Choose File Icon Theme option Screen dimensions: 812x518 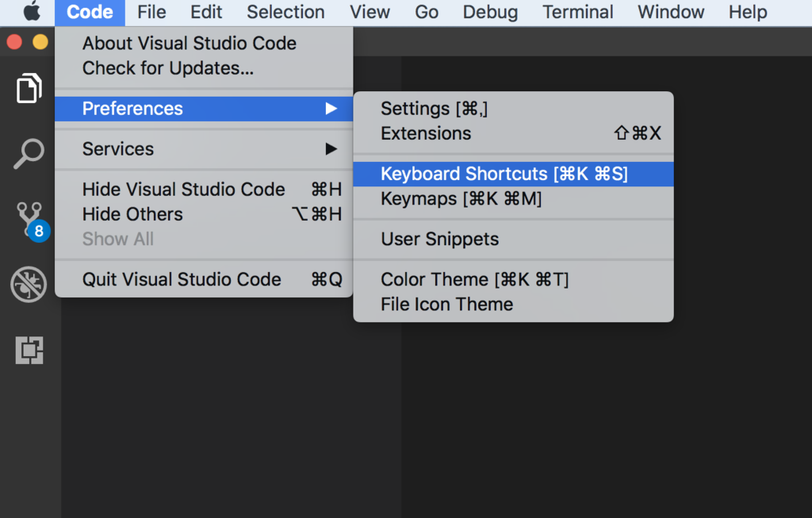[x=513, y=305]
